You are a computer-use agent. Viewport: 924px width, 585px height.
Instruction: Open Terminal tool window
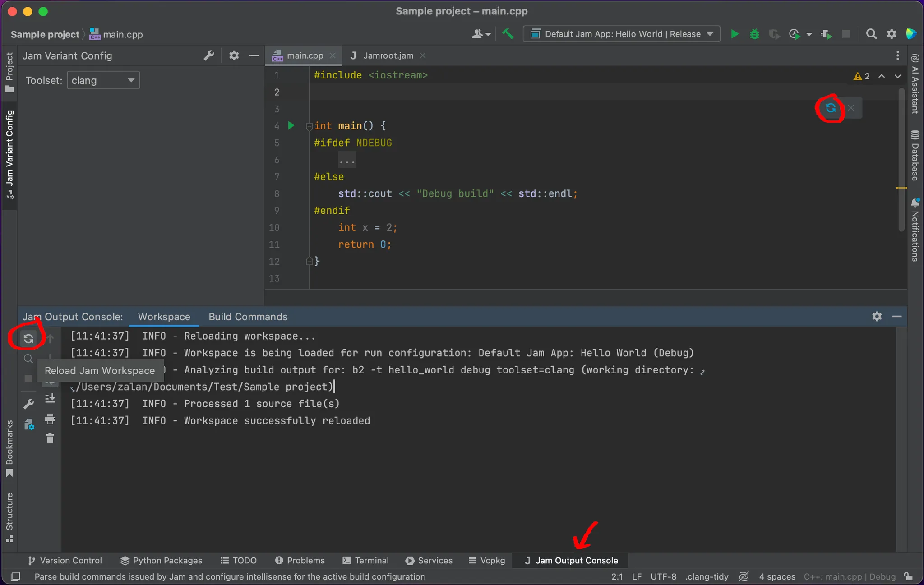point(365,560)
